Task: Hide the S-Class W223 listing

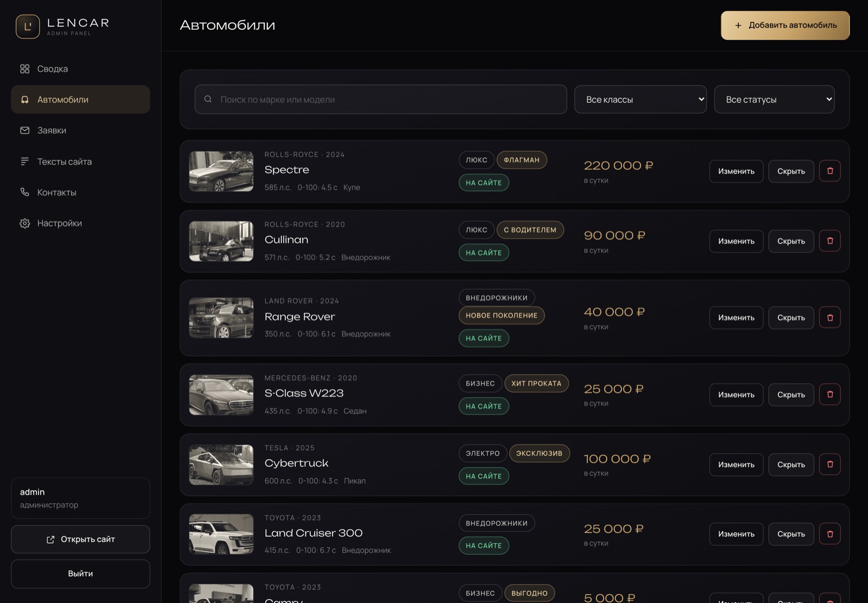Action: [x=791, y=395]
